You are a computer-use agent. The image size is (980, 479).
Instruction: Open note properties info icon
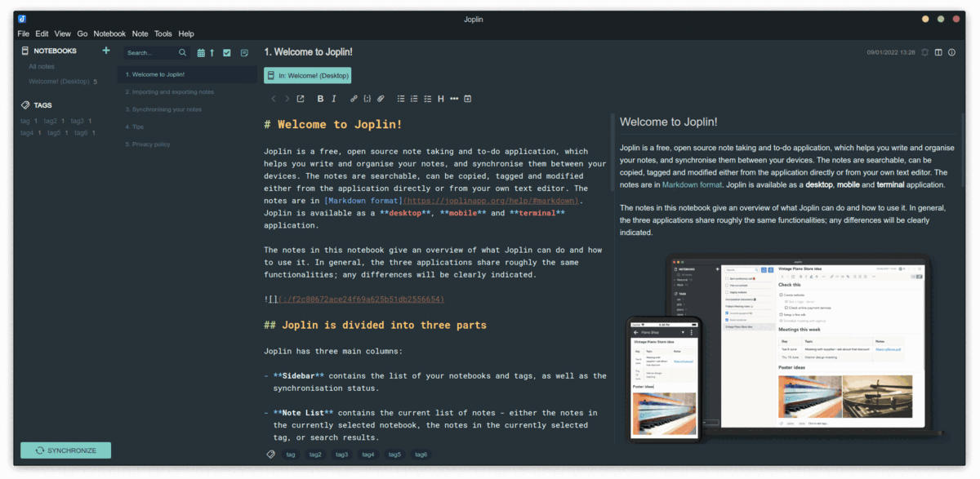(951, 52)
